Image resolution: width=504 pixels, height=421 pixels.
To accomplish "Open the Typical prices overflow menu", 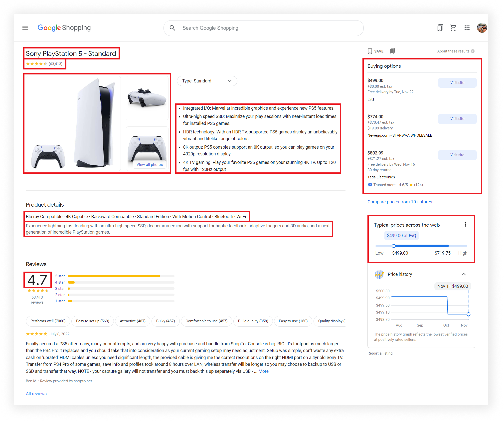I will pyautogui.click(x=465, y=224).
